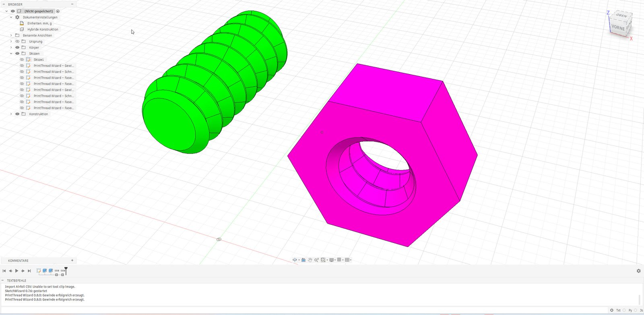
Task: Play the design timeline
Action: click(x=17, y=271)
